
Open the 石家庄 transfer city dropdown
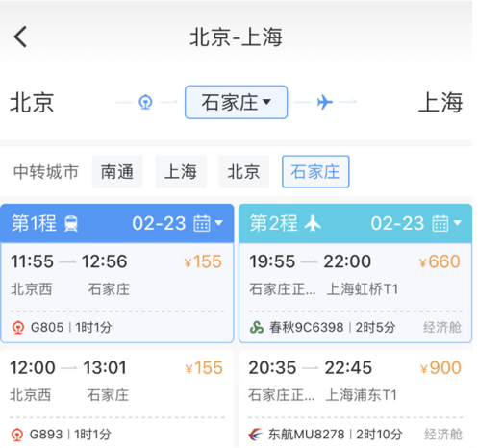(x=236, y=102)
